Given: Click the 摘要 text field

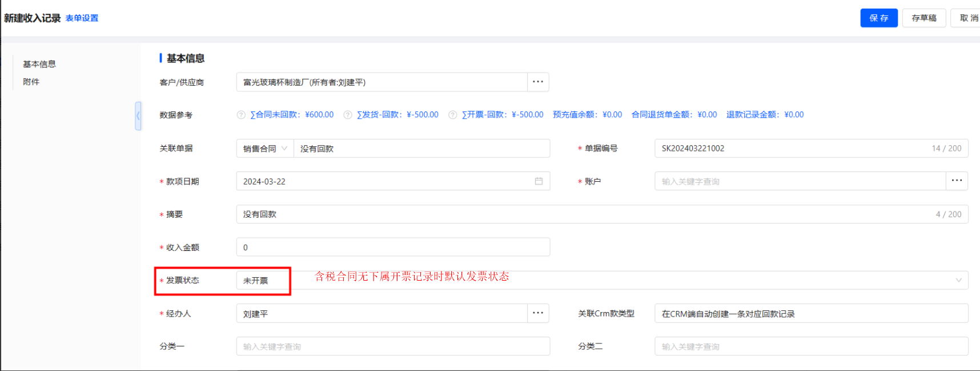Looking at the screenshot, I should click(x=602, y=214).
